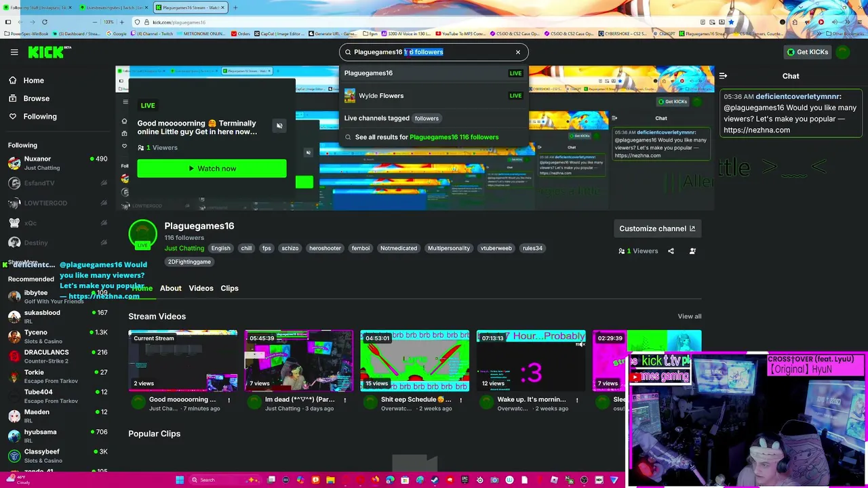Open Following in the sidebar

pos(39,117)
